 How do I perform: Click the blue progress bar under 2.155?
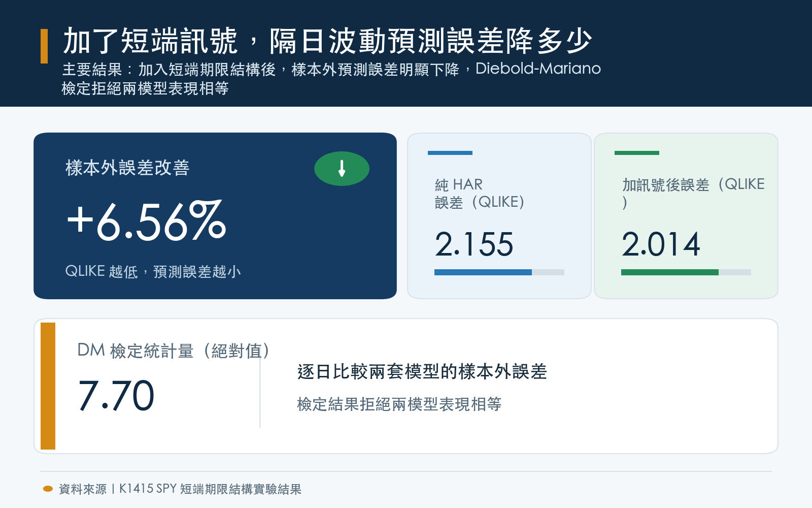[499, 272]
